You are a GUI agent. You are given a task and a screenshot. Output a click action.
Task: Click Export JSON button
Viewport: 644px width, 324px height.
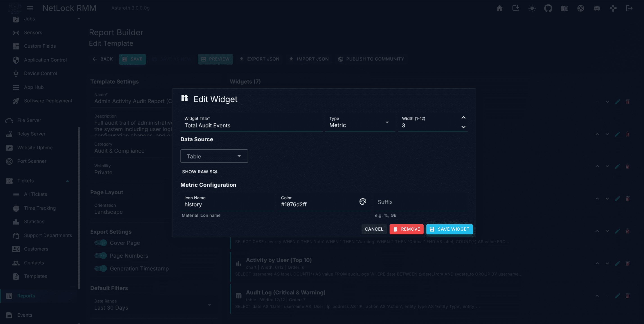point(259,59)
